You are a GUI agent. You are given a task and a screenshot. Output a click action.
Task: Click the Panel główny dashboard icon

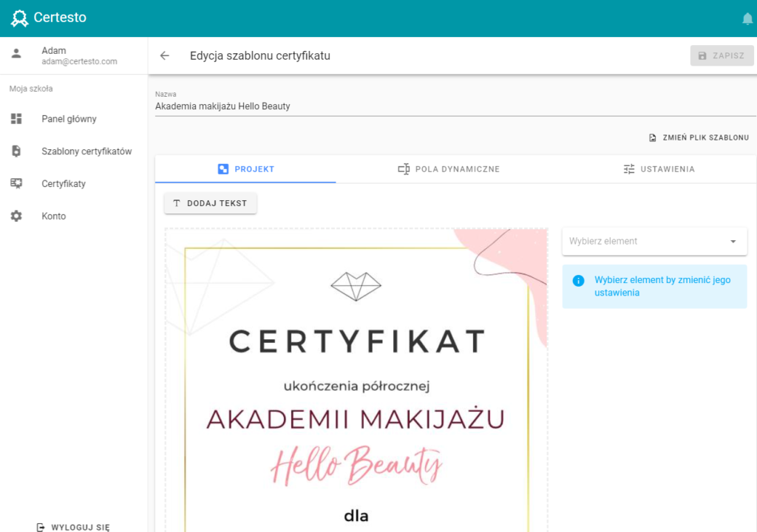pos(16,119)
